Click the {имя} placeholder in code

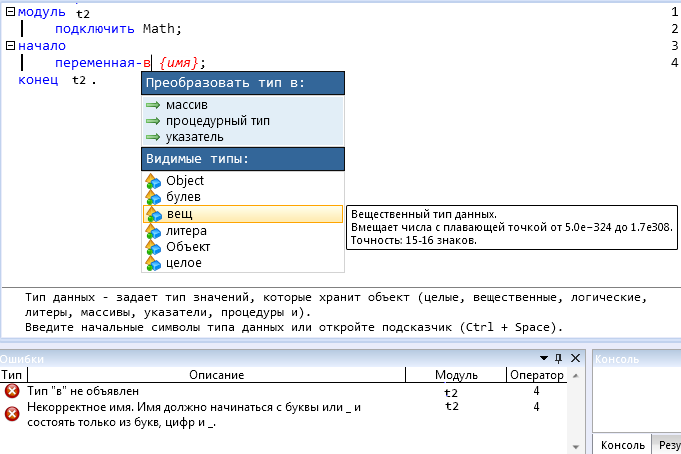179,63
